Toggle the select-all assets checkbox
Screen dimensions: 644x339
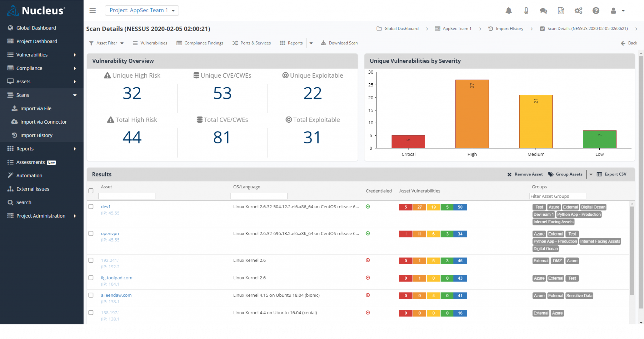[91, 191]
